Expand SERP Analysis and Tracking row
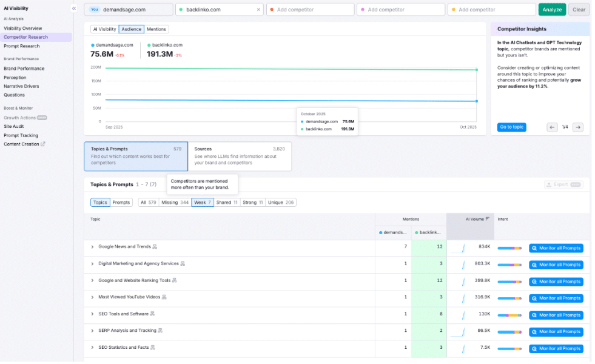The width and height of the screenshot is (595, 364). 93,332
